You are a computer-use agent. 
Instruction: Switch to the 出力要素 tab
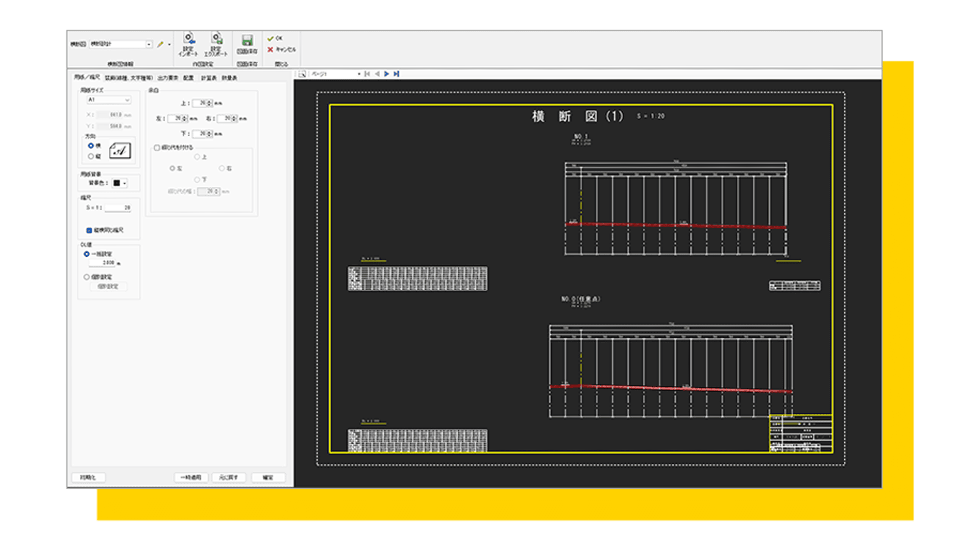coord(168,78)
